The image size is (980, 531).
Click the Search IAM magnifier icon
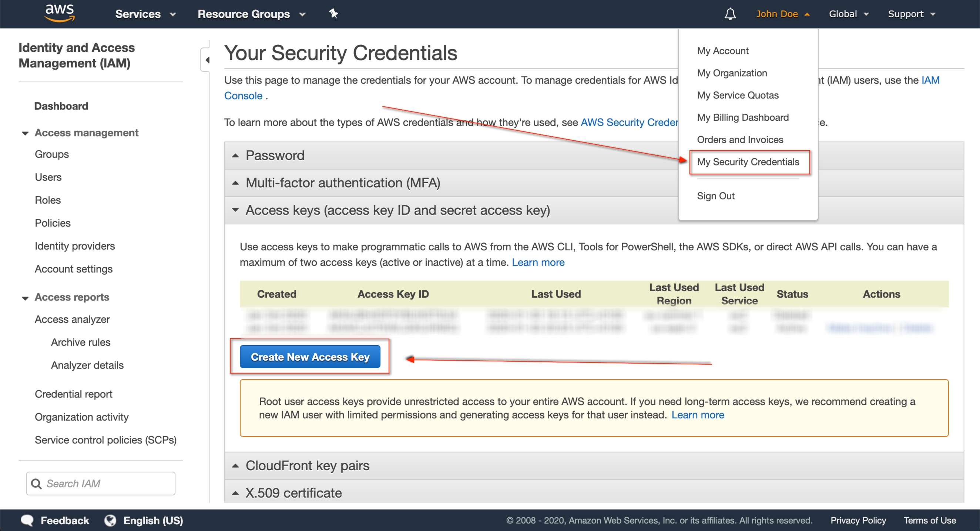tap(36, 484)
